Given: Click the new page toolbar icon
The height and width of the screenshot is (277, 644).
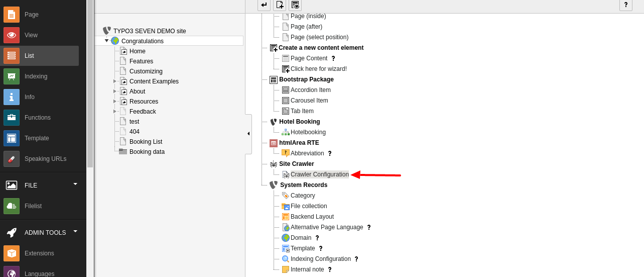Looking at the screenshot, I should click(280, 5).
